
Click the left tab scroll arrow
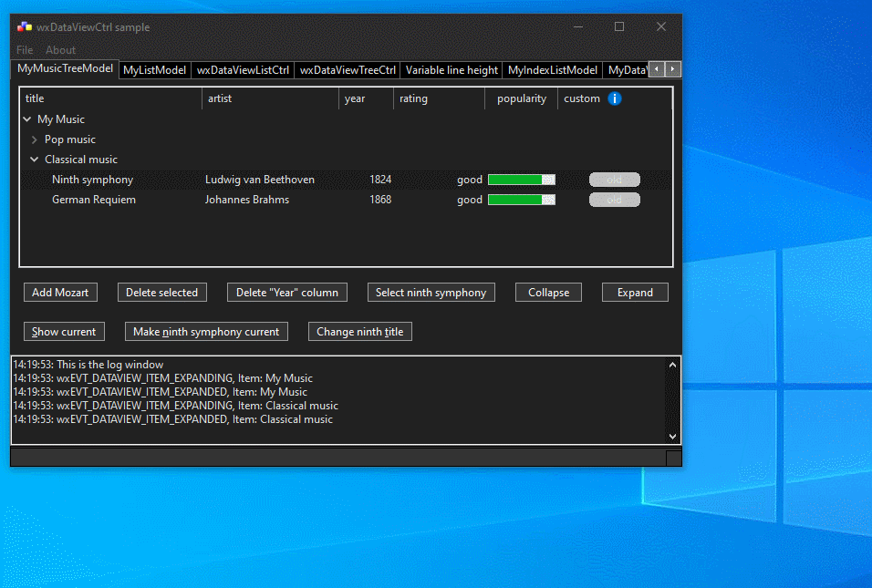point(659,69)
